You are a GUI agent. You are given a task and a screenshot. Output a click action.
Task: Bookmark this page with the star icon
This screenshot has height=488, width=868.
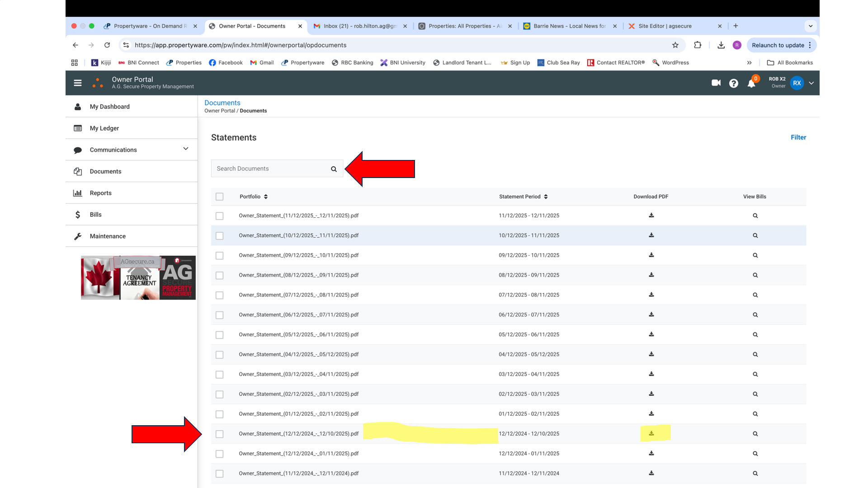[x=675, y=45]
